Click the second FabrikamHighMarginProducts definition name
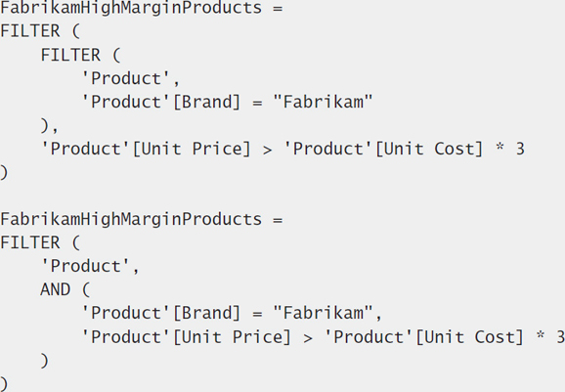 coord(131,219)
